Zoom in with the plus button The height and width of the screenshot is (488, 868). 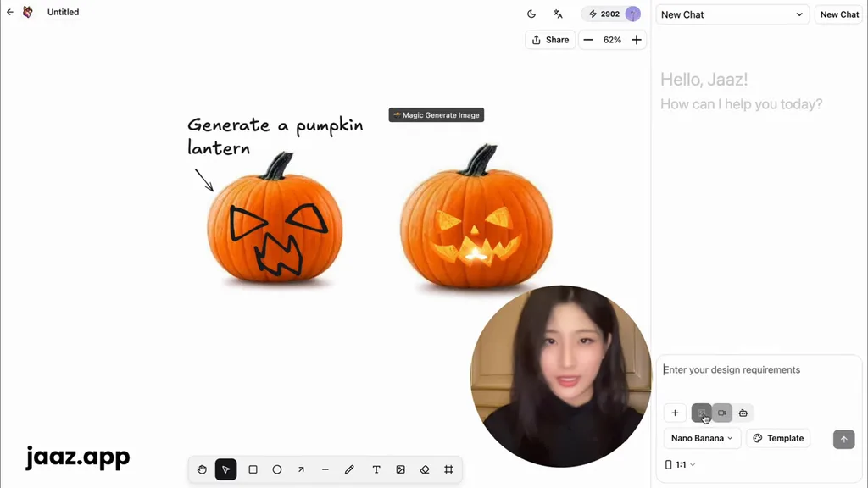tap(637, 40)
